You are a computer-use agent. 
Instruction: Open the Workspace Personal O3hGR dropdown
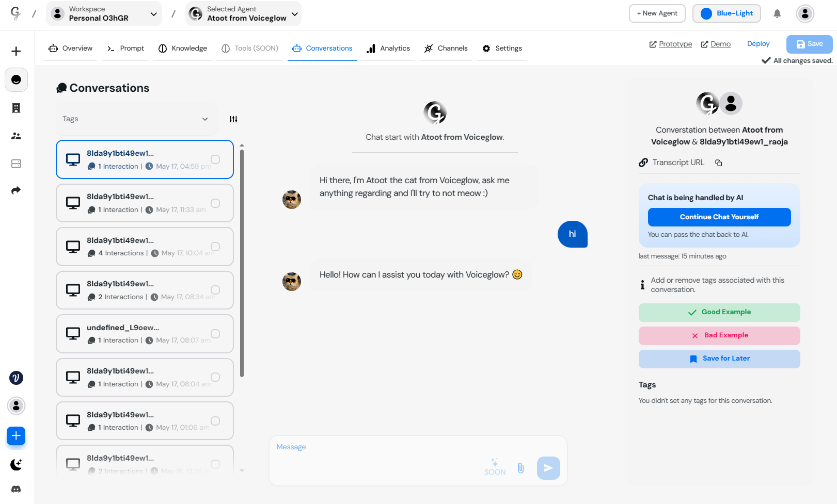(104, 13)
